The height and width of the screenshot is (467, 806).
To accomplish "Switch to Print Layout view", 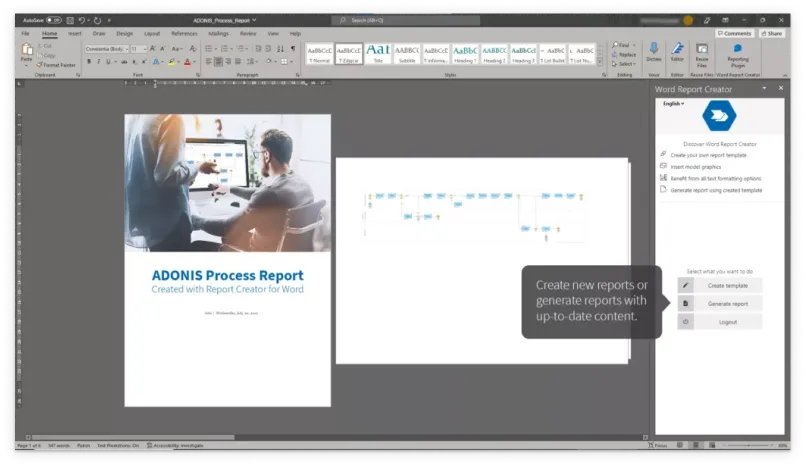I will (x=695, y=445).
